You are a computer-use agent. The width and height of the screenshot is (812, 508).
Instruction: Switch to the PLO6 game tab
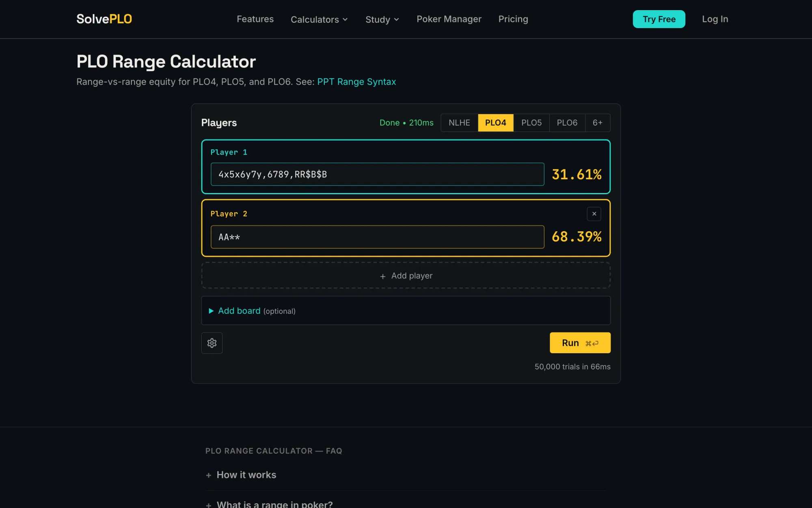pos(567,123)
